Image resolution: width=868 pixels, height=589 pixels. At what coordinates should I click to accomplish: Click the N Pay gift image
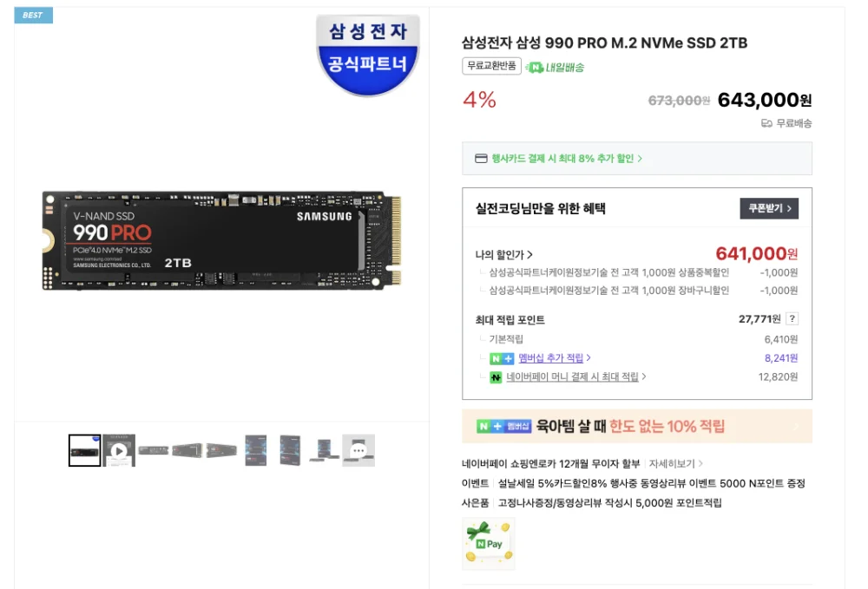[488, 544]
